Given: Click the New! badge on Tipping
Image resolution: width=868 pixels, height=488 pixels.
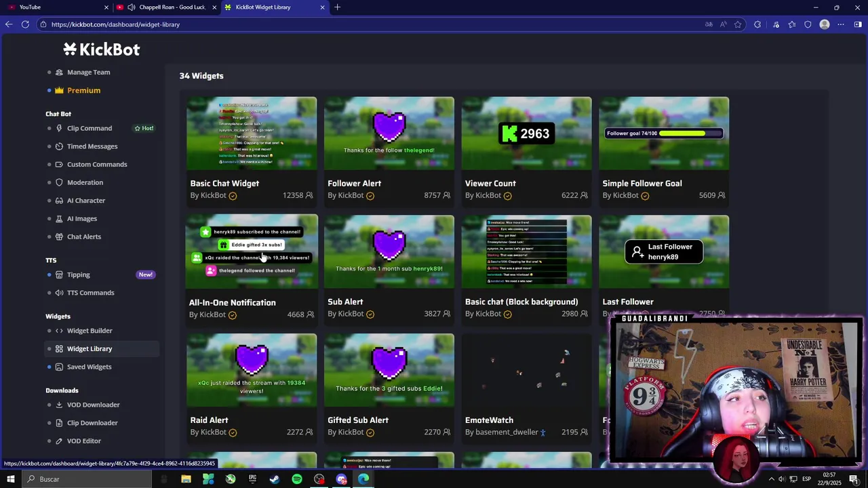Looking at the screenshot, I should 146,274.
